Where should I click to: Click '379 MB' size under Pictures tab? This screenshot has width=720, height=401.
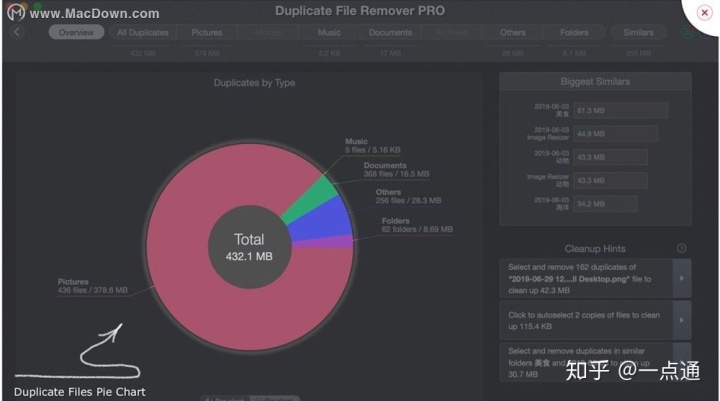(207, 53)
